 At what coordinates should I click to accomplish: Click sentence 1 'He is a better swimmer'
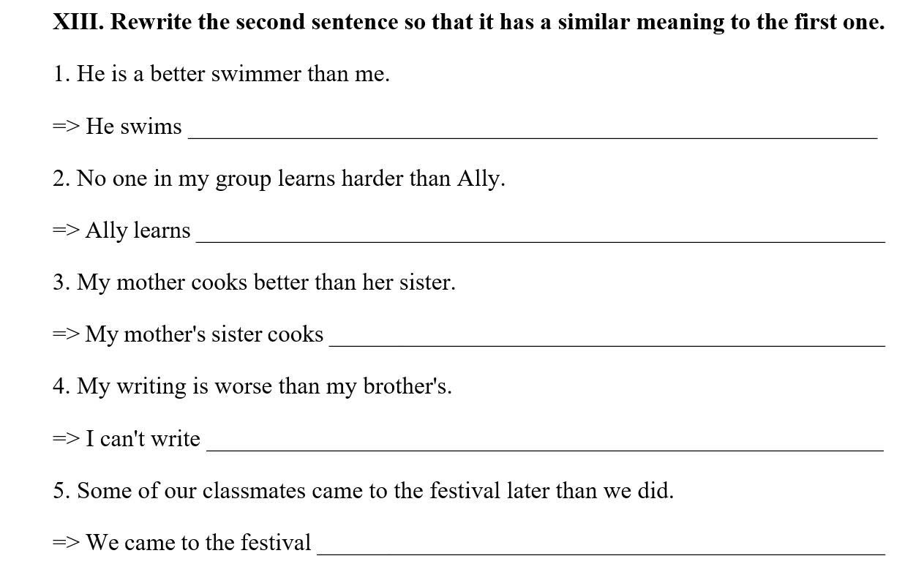pos(221,74)
